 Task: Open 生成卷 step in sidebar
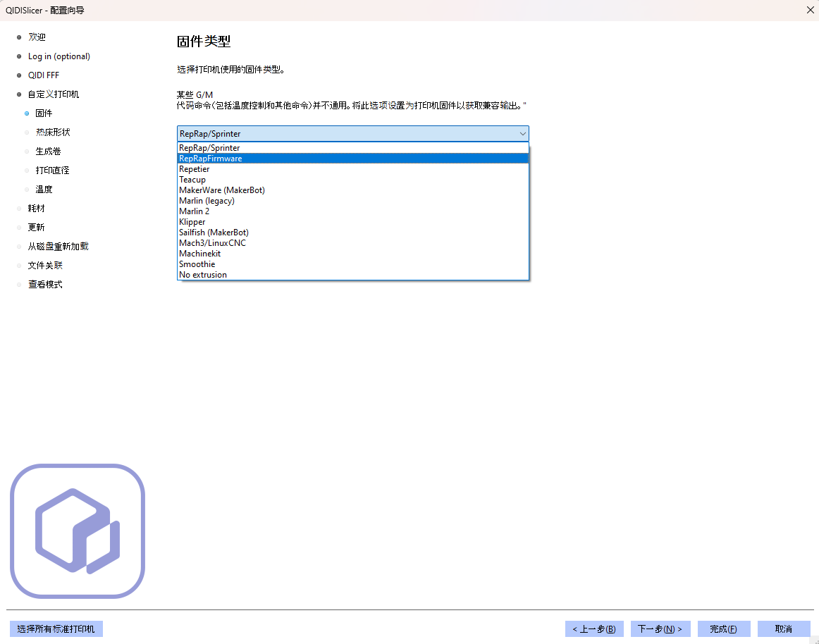point(48,151)
